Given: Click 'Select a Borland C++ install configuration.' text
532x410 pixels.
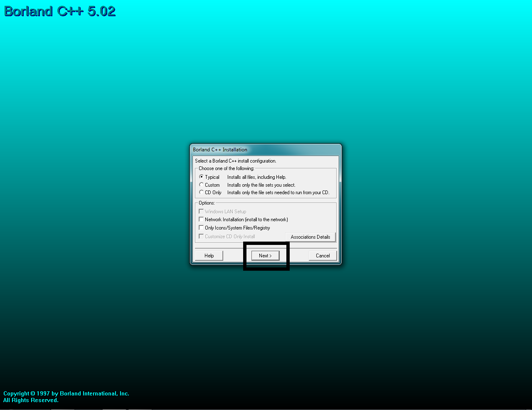Looking at the screenshot, I should 236,161.
